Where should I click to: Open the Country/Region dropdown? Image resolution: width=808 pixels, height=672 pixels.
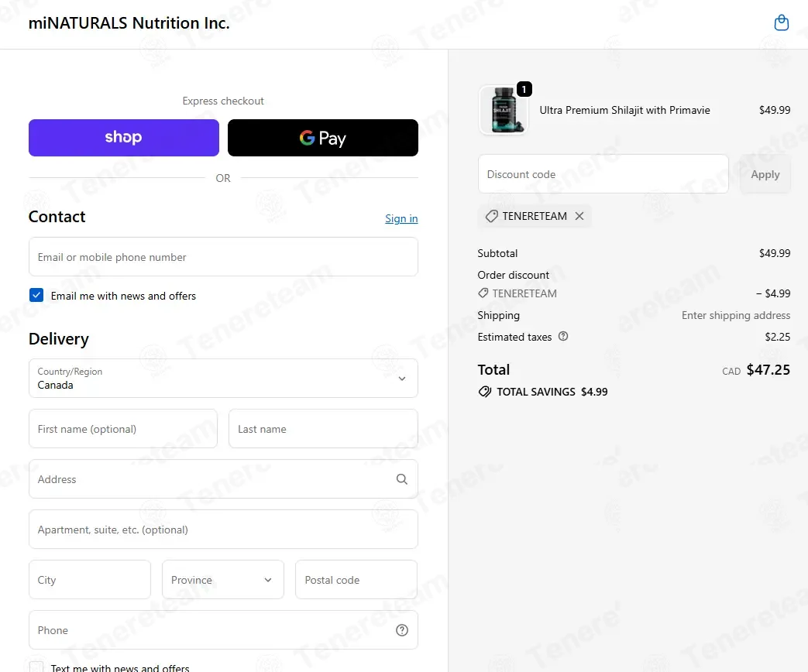click(x=223, y=379)
